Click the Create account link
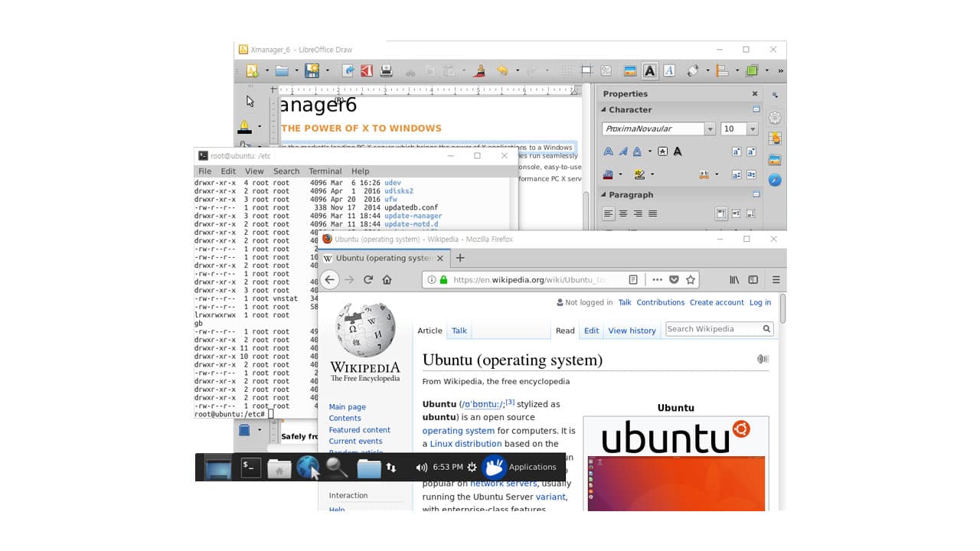 717,302
